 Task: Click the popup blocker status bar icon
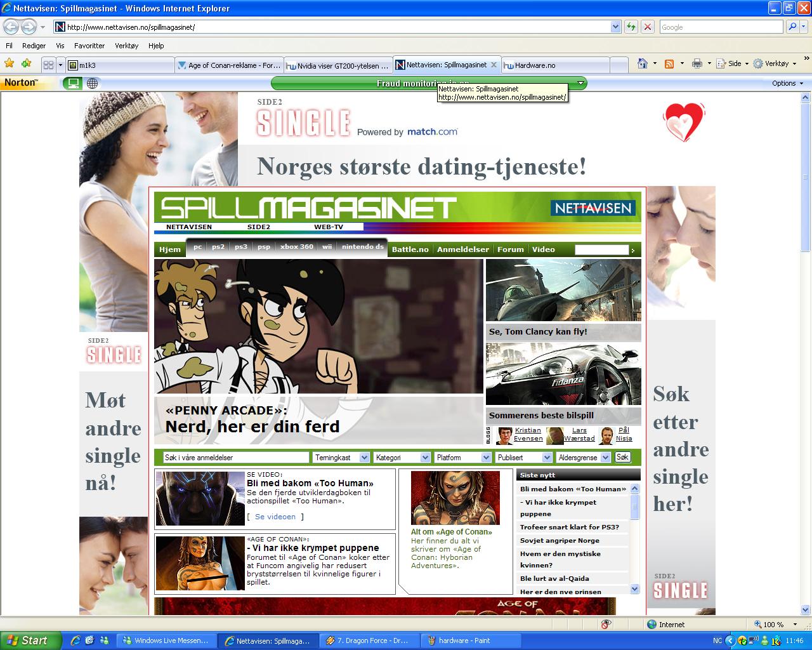[607, 624]
